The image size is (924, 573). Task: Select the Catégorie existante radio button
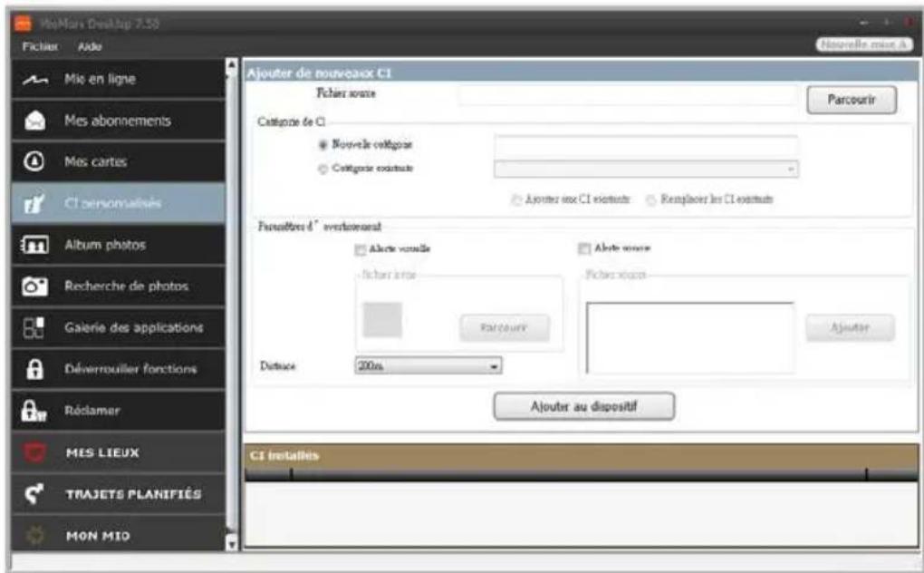click(x=322, y=169)
